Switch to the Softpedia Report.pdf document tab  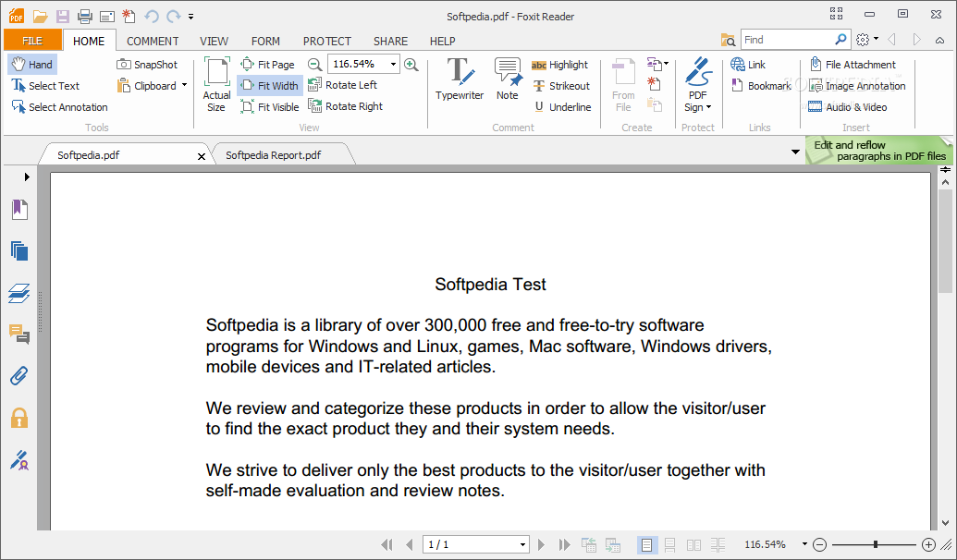point(274,155)
